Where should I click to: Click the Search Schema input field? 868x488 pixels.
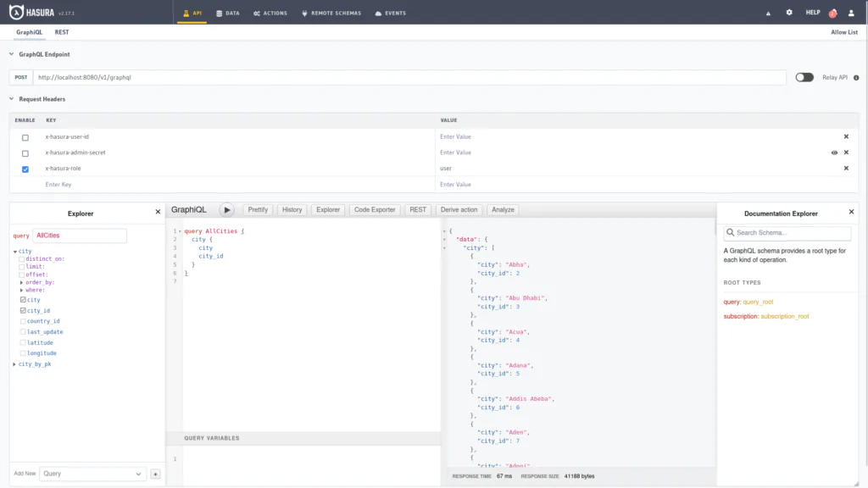coord(787,233)
